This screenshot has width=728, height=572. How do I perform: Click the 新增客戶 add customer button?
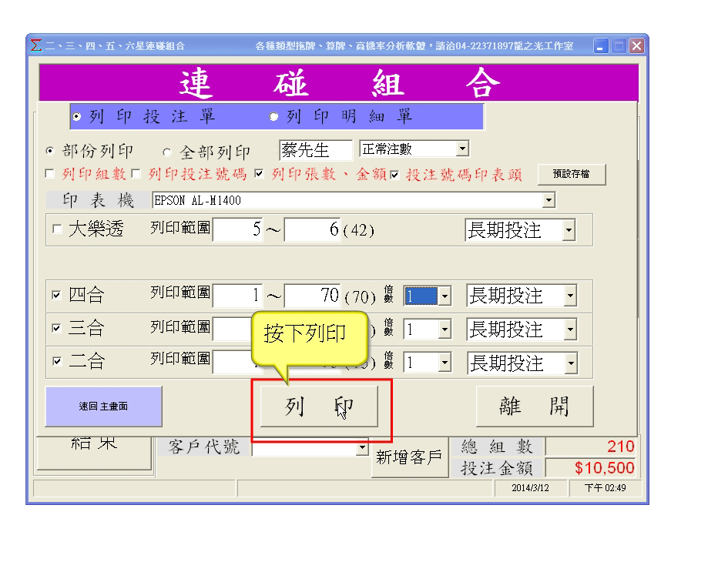[408, 457]
